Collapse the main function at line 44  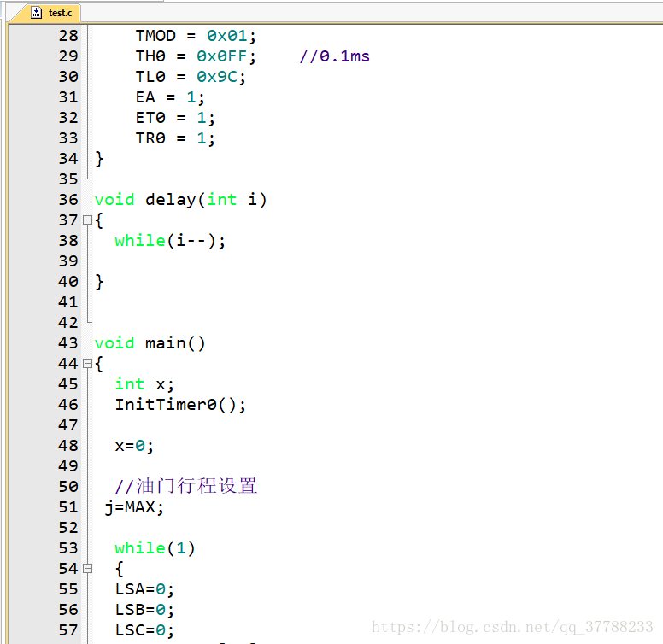(x=87, y=363)
